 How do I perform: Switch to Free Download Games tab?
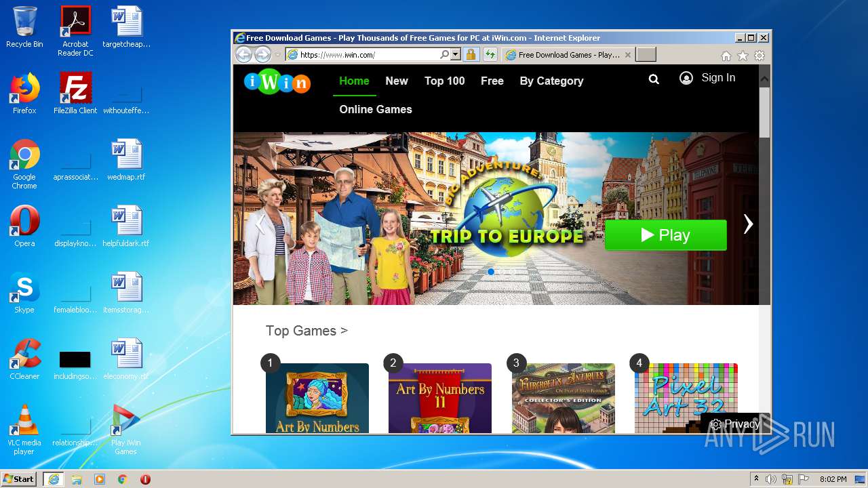pos(568,55)
